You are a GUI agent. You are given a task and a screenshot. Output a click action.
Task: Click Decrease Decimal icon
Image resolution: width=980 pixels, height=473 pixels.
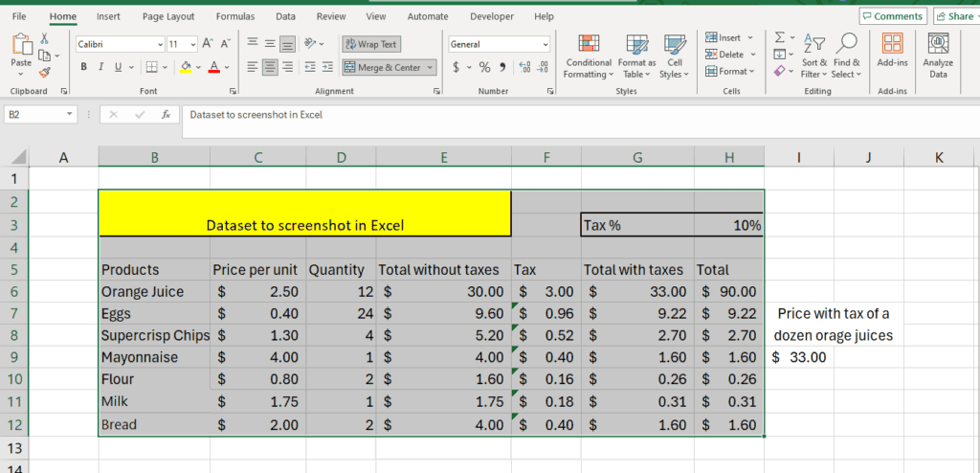click(544, 67)
